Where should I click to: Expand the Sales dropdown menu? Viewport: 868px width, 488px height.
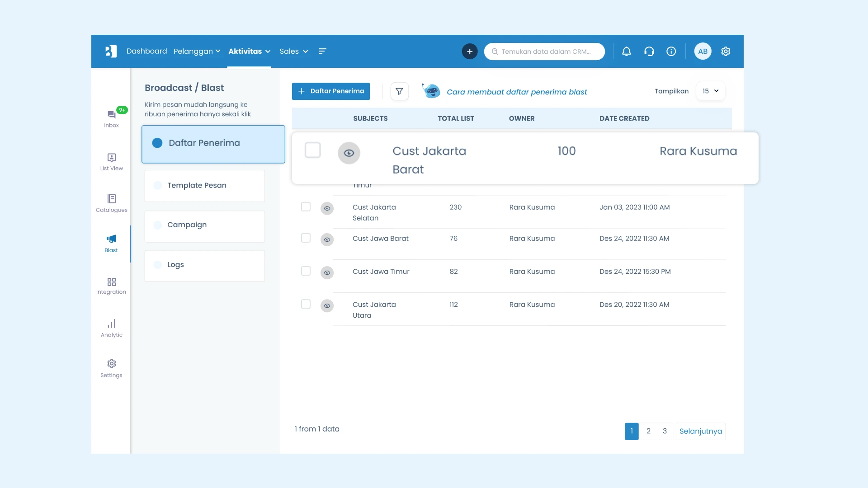point(294,52)
